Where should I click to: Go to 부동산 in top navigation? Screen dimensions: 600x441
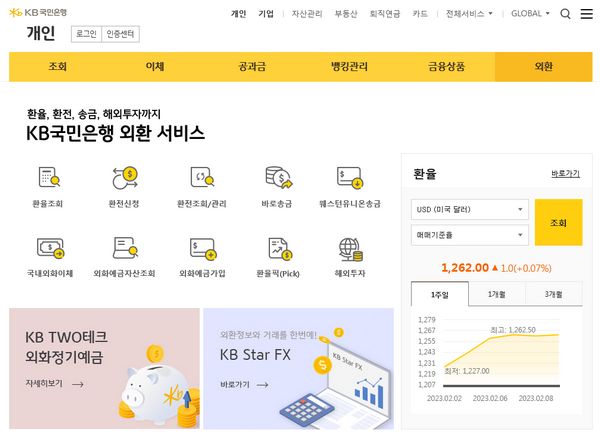[x=346, y=14]
